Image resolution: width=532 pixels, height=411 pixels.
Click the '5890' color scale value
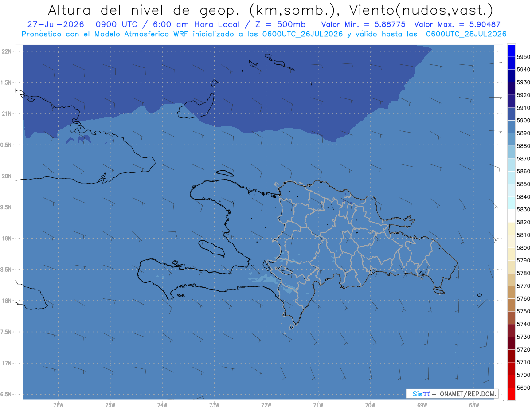pyautogui.click(x=524, y=133)
